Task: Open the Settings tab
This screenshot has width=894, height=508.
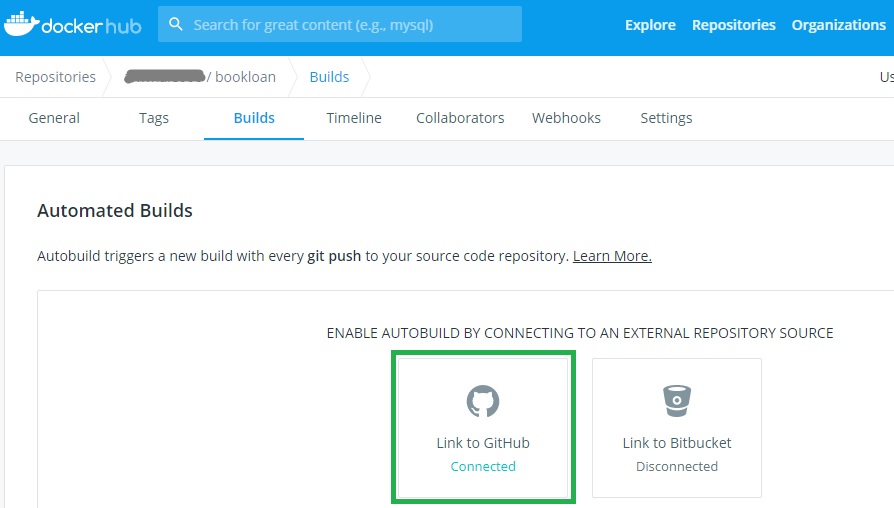Action: pyautogui.click(x=666, y=118)
